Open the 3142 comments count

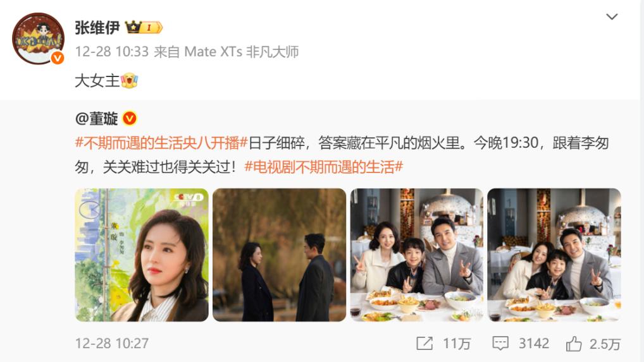(533, 343)
